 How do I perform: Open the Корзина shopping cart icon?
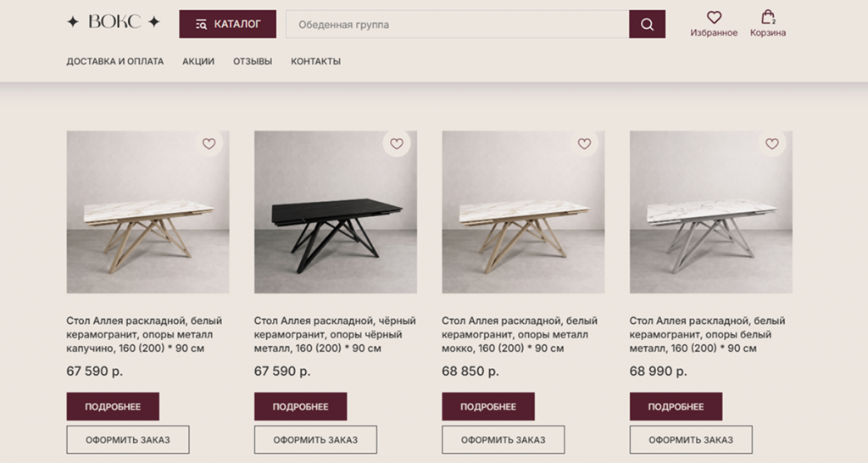pyautogui.click(x=767, y=18)
